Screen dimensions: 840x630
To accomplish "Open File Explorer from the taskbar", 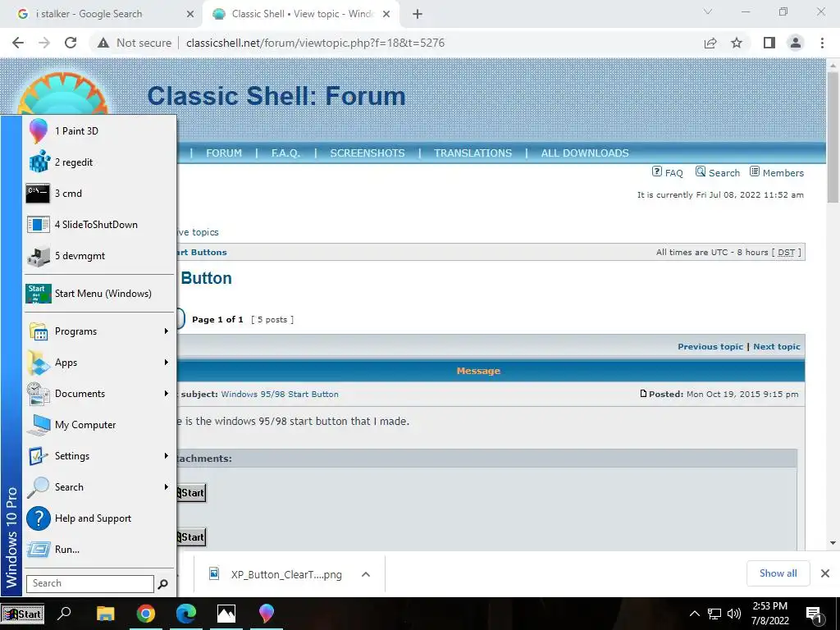I will pyautogui.click(x=106, y=614).
